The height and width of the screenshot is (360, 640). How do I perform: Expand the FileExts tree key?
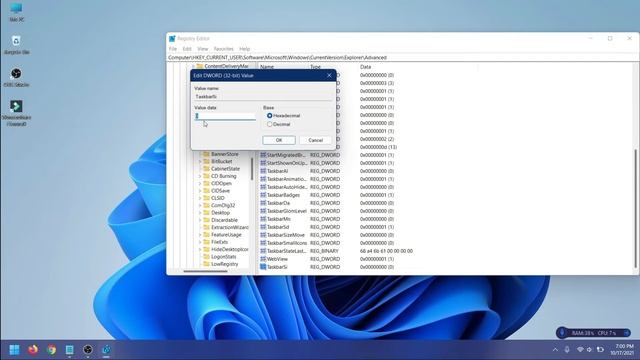(200, 242)
